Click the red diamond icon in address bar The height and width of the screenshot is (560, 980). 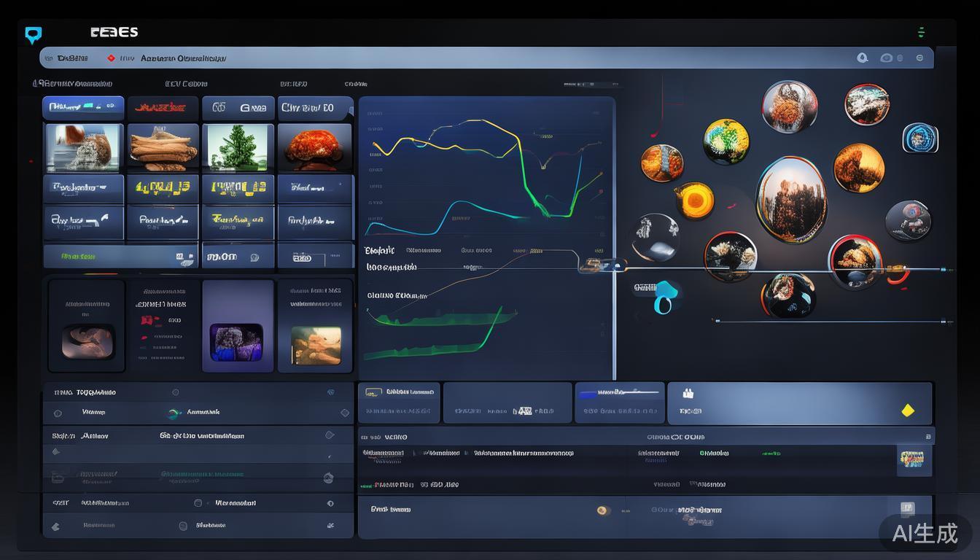tap(111, 58)
